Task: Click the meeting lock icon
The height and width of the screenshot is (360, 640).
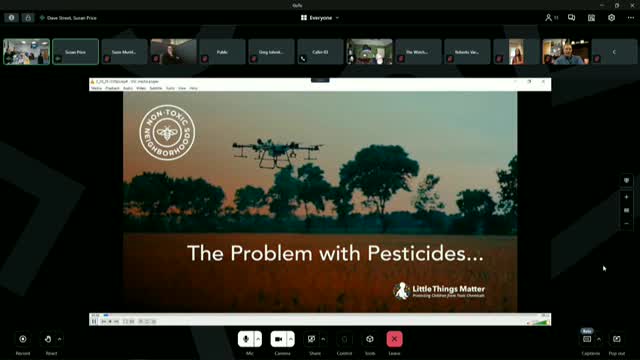Action: pyautogui.click(x=28, y=18)
